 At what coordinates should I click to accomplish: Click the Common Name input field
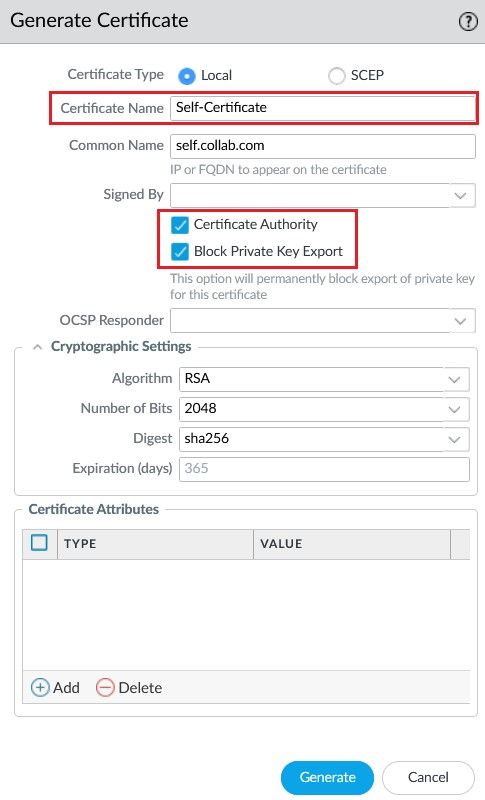(x=322, y=146)
